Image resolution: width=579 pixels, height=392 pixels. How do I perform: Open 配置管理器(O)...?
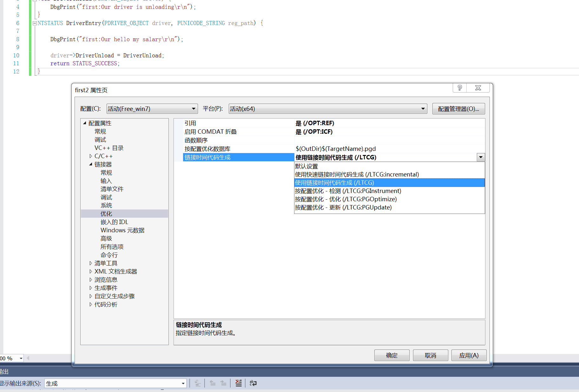tap(458, 109)
